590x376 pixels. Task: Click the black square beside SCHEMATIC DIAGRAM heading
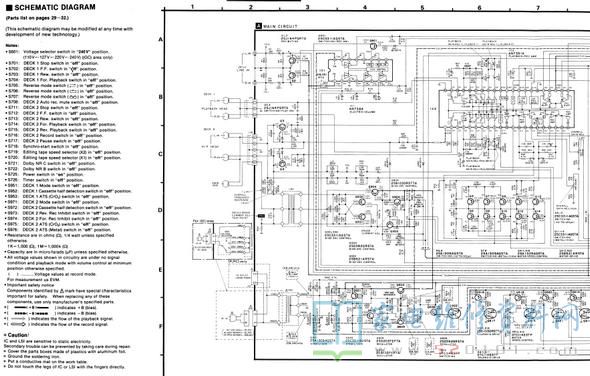9,8
